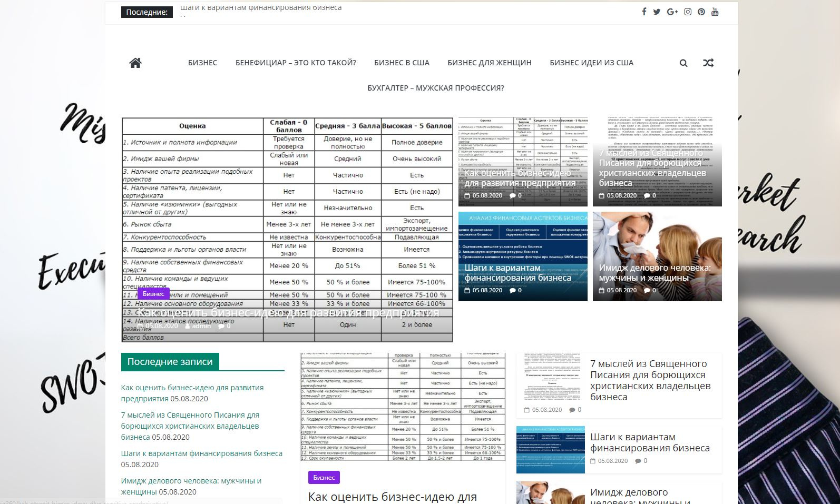Open БИЗНЕС В США menu item
The height and width of the screenshot is (504, 840).
402,63
